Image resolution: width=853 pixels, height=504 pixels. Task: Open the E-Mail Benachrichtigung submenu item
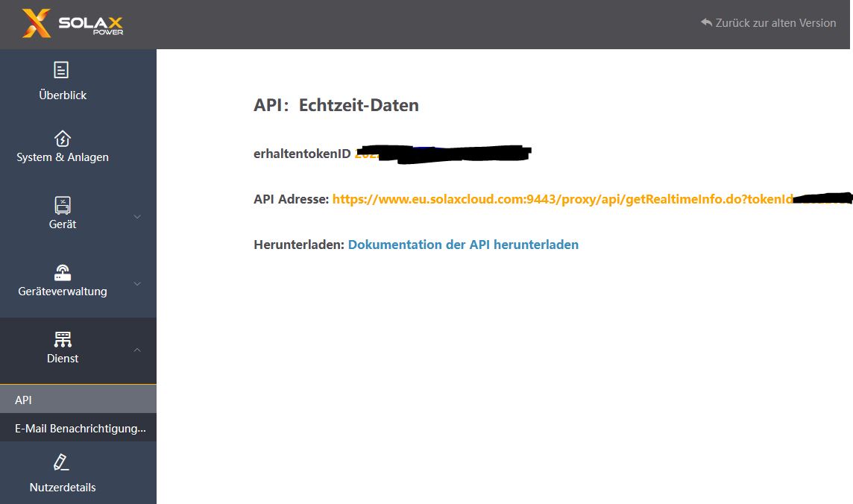pyautogui.click(x=78, y=429)
